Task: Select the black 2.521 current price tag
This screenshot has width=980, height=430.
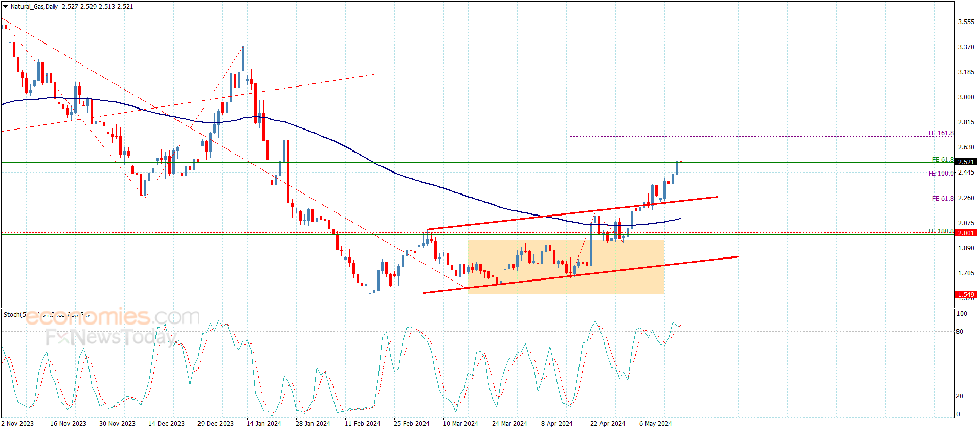Action: tap(966, 162)
